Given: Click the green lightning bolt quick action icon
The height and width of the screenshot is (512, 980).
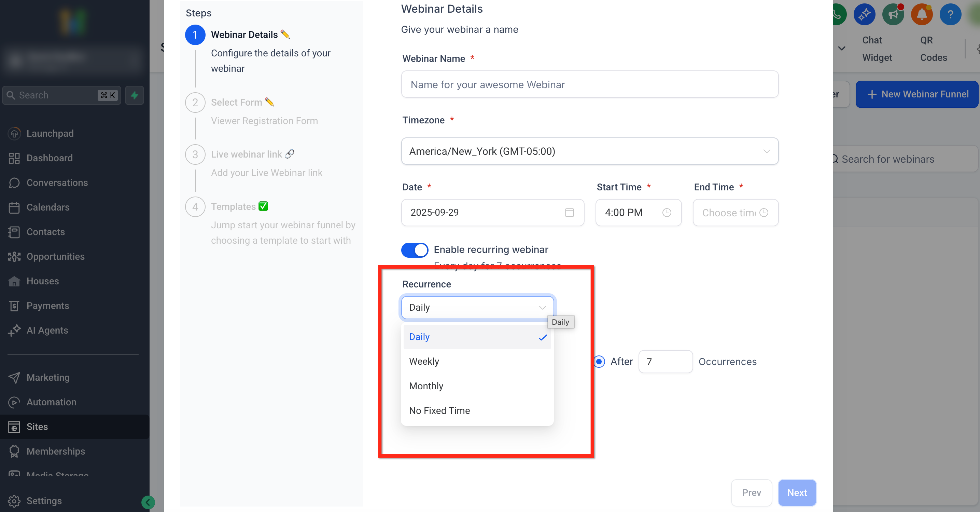Looking at the screenshot, I should tap(134, 95).
